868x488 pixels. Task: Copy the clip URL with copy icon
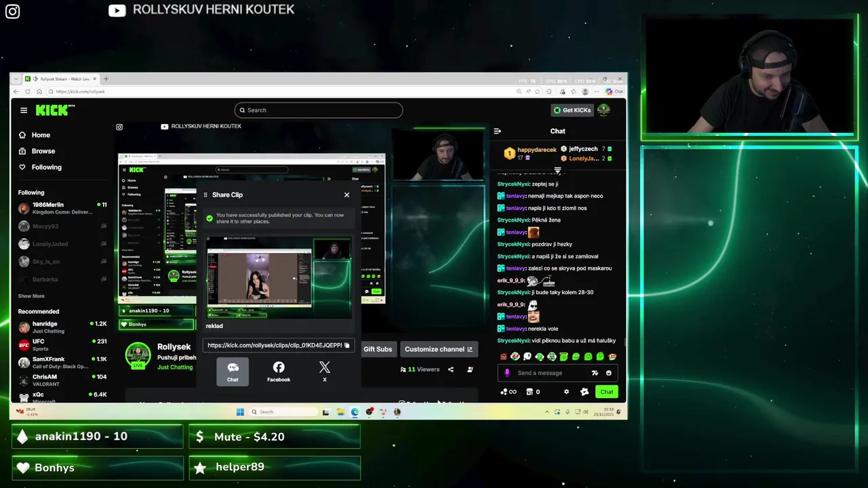pyautogui.click(x=347, y=346)
